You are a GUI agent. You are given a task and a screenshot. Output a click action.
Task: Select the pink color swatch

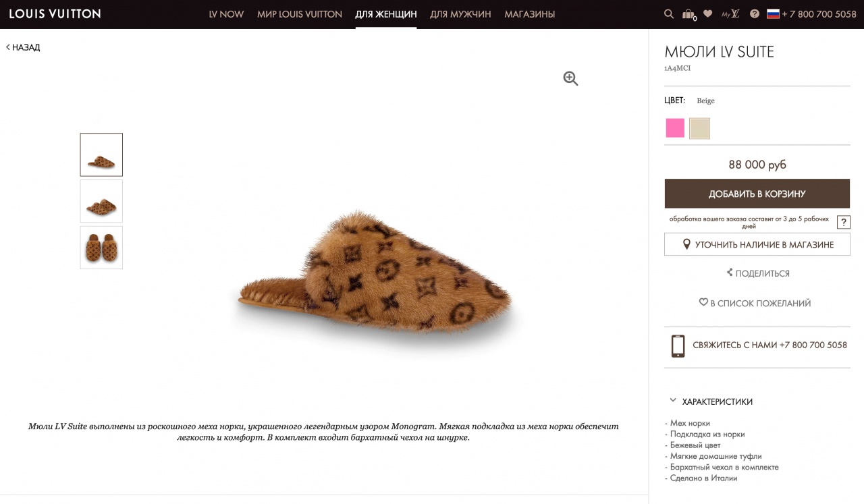click(x=675, y=128)
